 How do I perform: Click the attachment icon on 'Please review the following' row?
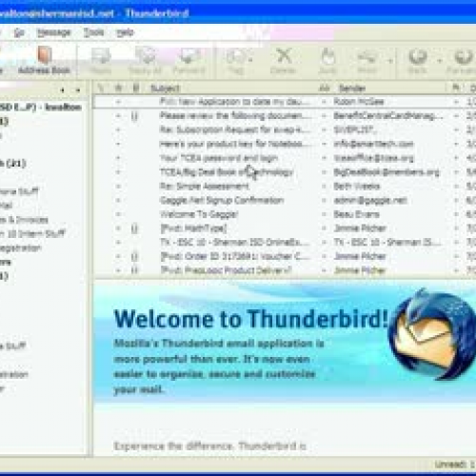134,116
